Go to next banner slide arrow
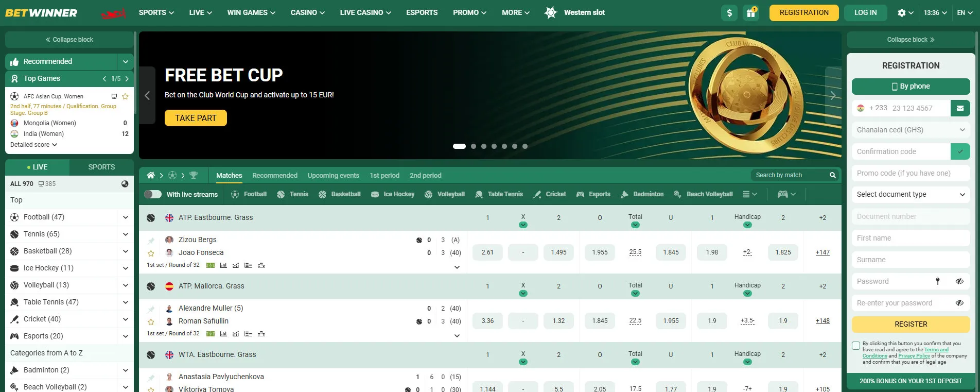 click(x=833, y=95)
